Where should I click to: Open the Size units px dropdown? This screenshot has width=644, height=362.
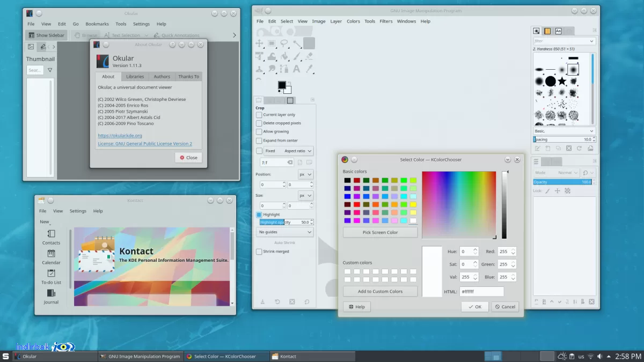tap(306, 196)
